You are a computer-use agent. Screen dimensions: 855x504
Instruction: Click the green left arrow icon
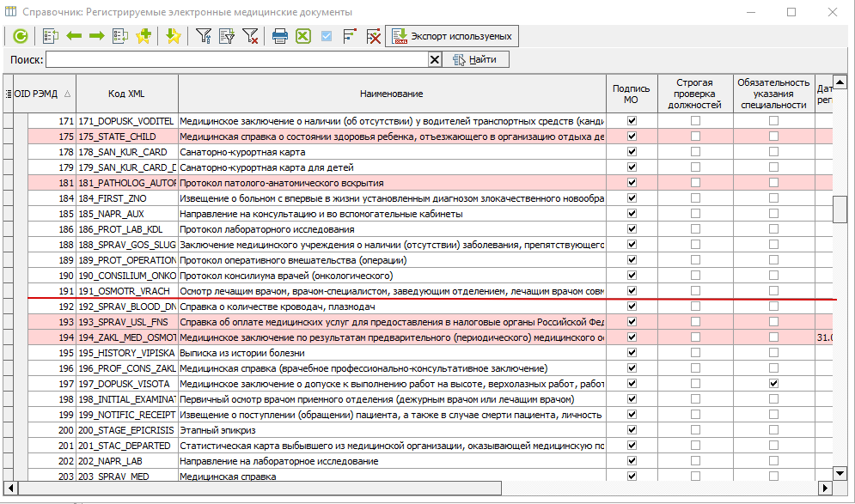click(74, 37)
